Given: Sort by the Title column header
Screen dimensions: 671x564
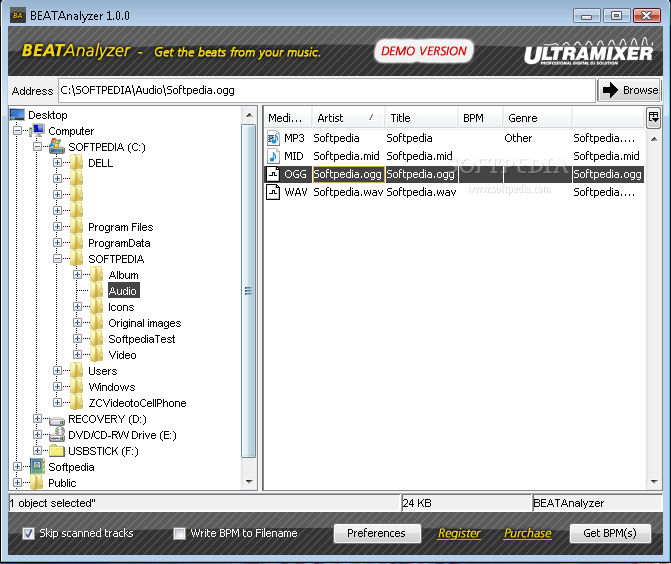Looking at the screenshot, I should tap(422, 118).
